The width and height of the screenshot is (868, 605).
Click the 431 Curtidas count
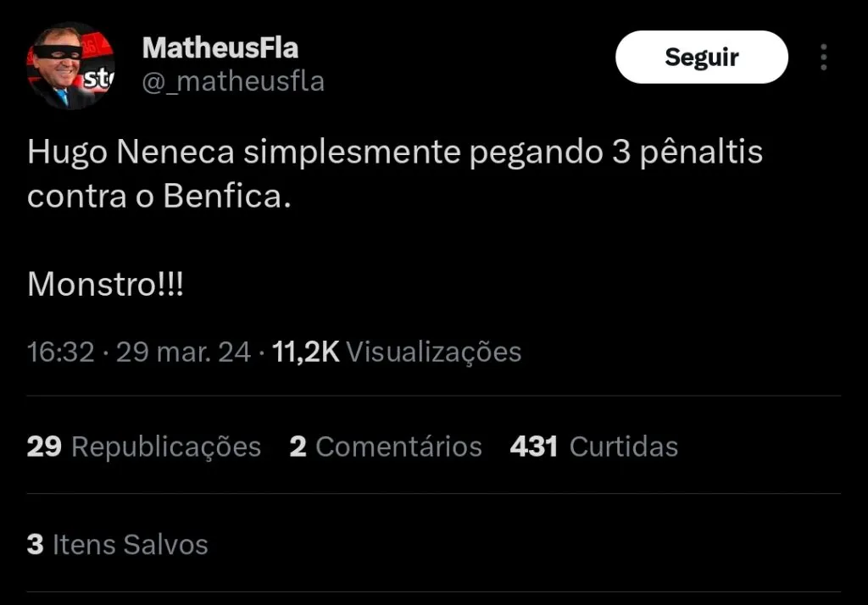[533, 447]
